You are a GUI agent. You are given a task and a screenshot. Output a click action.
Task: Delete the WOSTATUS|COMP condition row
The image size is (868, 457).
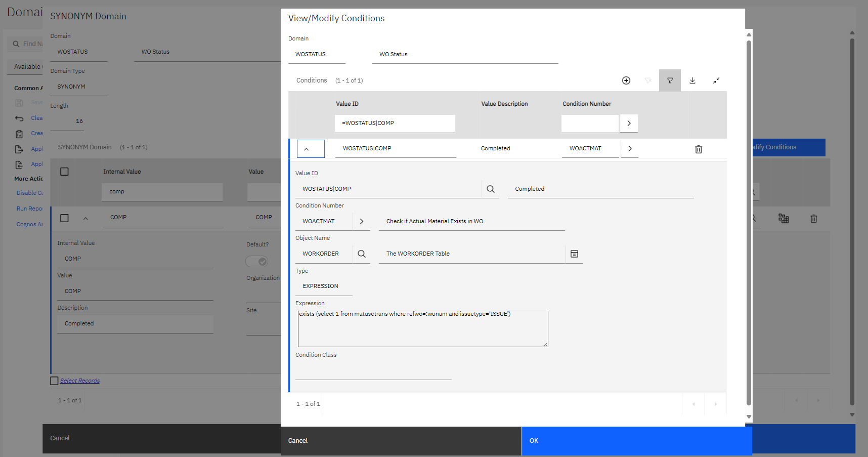pyautogui.click(x=698, y=149)
